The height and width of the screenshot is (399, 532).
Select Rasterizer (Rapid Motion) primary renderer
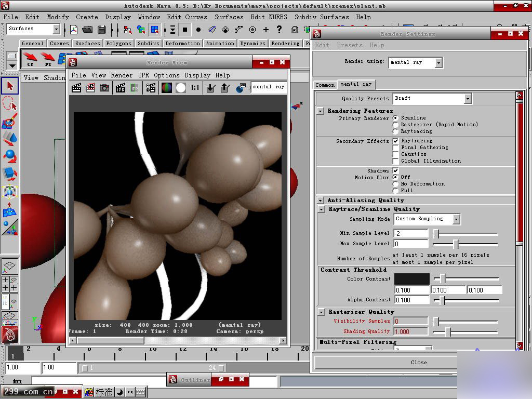[396, 125]
